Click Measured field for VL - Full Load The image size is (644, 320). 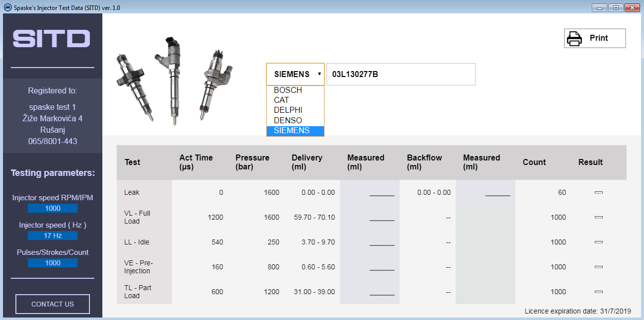coord(381,218)
